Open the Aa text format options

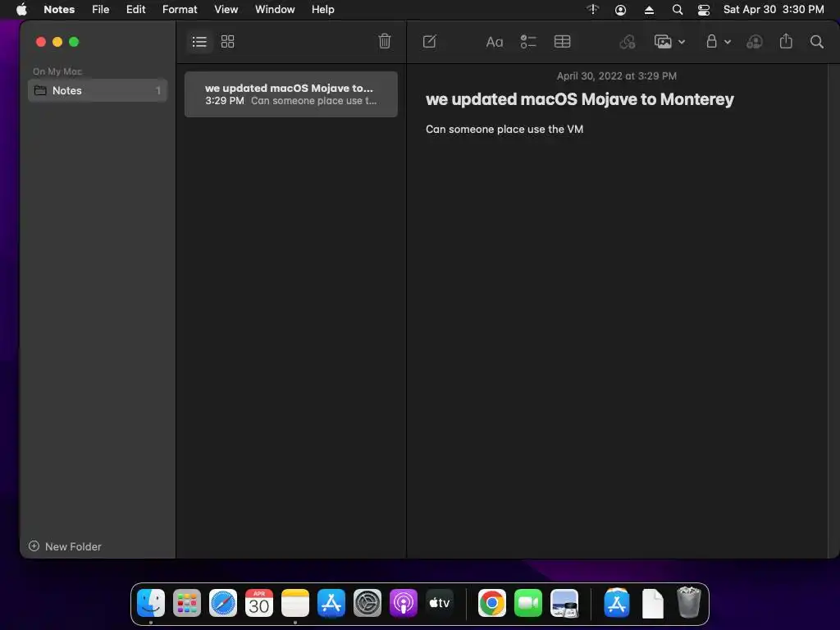click(495, 42)
